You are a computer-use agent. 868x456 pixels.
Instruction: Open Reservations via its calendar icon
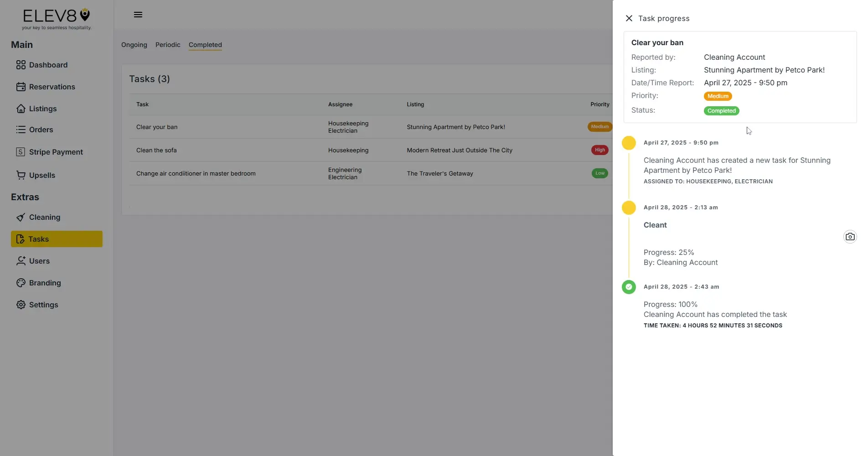coord(21,87)
